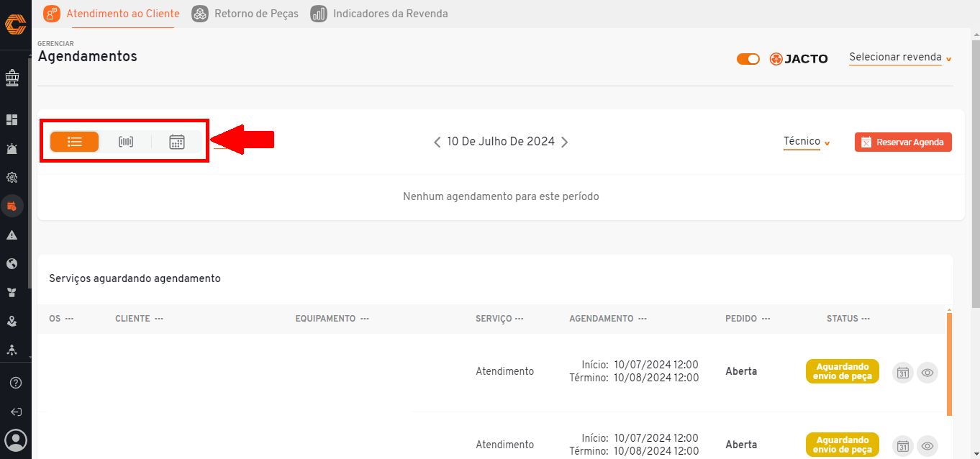The image size is (980, 459).
Task: Click Aguardando envio de peça badge, first row
Action: [x=842, y=371]
